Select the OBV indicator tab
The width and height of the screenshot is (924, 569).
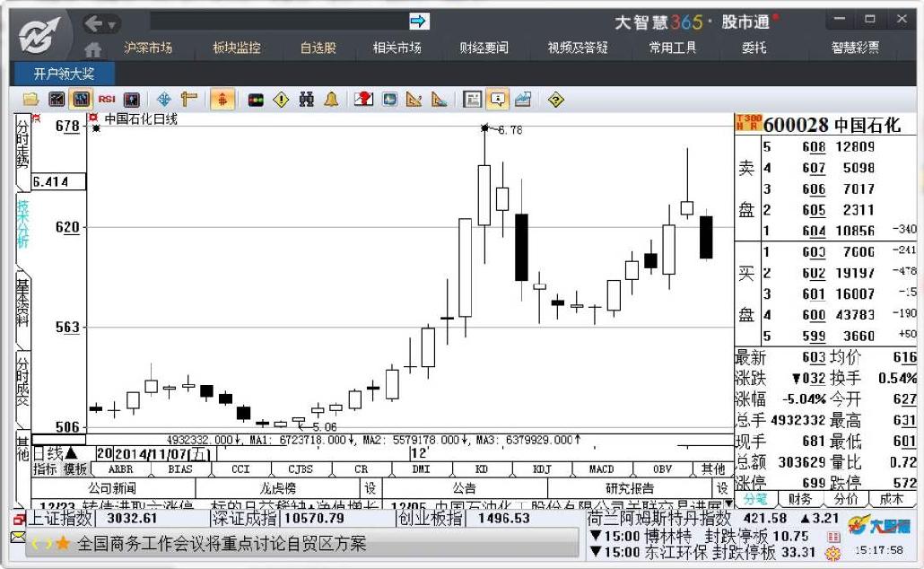662,469
